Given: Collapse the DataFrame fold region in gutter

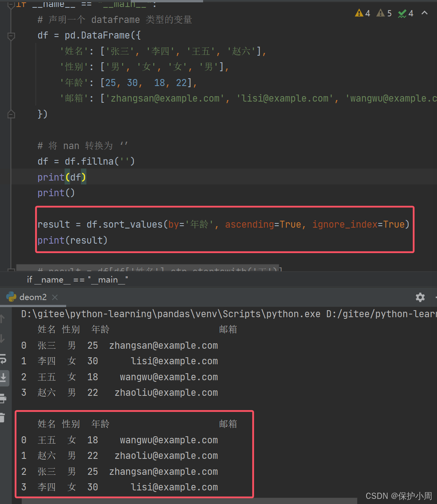Looking at the screenshot, I should (11, 36).
